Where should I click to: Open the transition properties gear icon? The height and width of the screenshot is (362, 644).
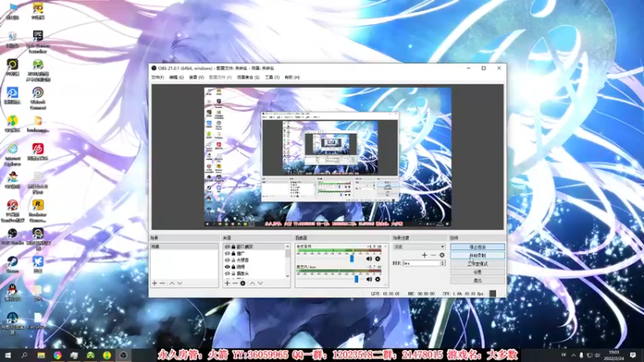click(442, 255)
